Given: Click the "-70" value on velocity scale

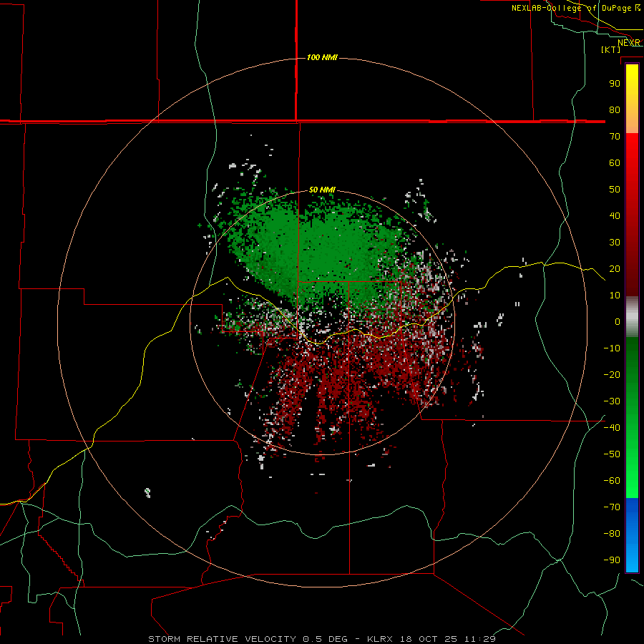Looking at the screenshot, I should (612, 507).
